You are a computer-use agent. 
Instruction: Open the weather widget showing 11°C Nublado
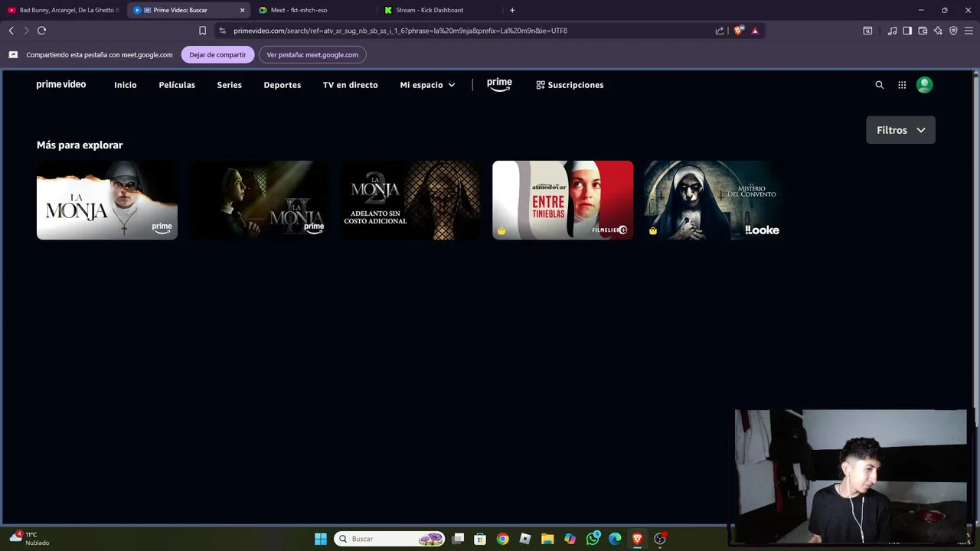click(29, 539)
